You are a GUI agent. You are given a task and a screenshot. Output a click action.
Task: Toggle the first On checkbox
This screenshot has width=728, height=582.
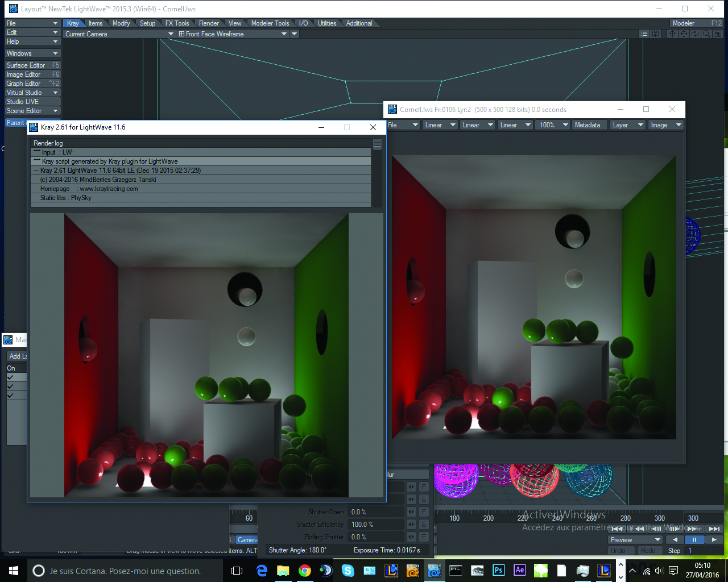pyautogui.click(x=11, y=377)
